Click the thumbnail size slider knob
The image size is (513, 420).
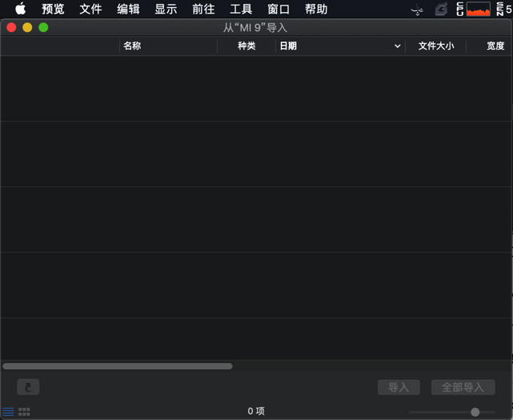(475, 412)
